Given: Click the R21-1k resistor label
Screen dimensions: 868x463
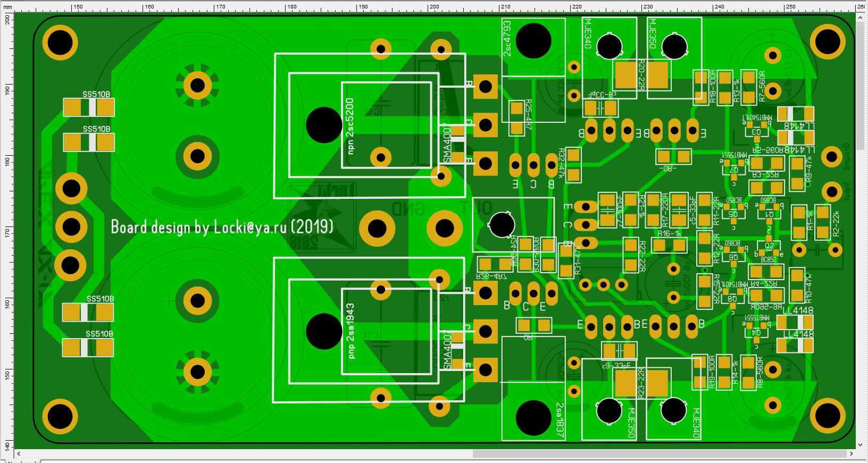Looking at the screenshot, I should pos(641,206).
